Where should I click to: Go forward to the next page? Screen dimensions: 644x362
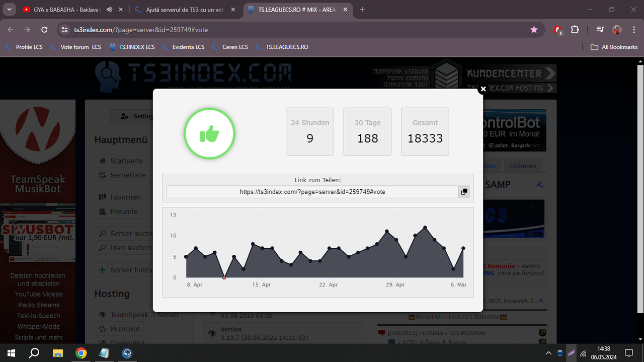28,30
